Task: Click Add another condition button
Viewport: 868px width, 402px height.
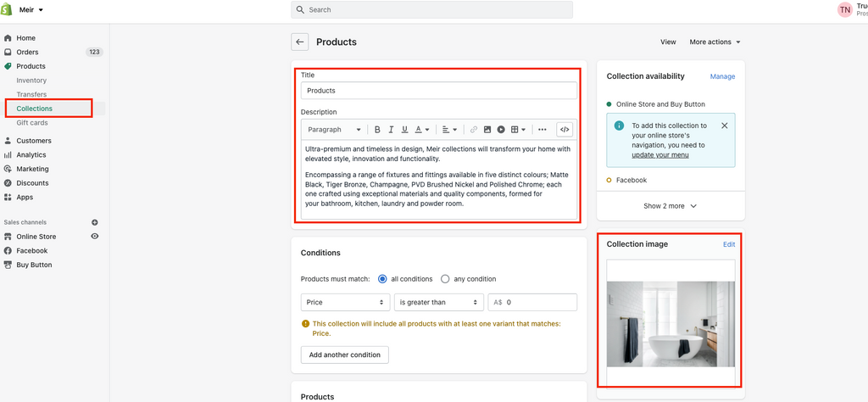Action: coord(344,355)
